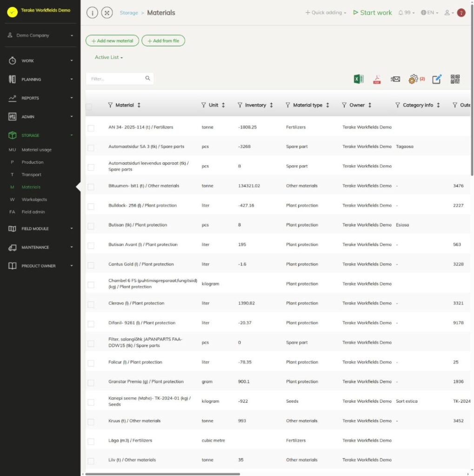This screenshot has width=474, height=476.
Task: Click filter funnel on Owner column
Action: [344, 105]
